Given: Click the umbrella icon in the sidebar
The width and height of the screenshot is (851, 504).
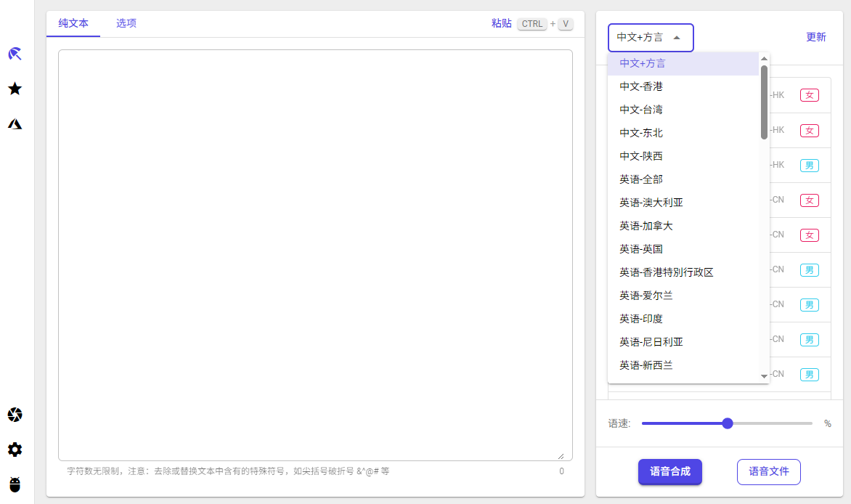Looking at the screenshot, I should click(x=15, y=54).
